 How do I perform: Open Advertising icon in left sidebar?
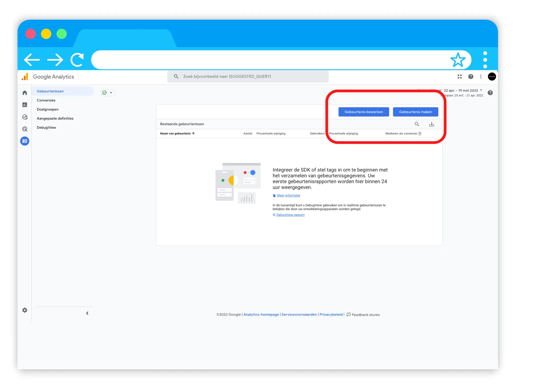(25, 129)
